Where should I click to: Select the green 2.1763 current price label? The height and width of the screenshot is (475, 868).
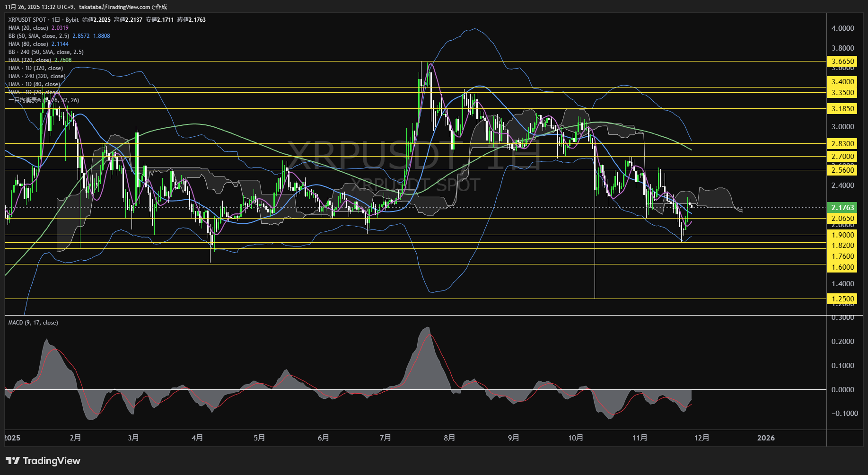(x=843, y=207)
